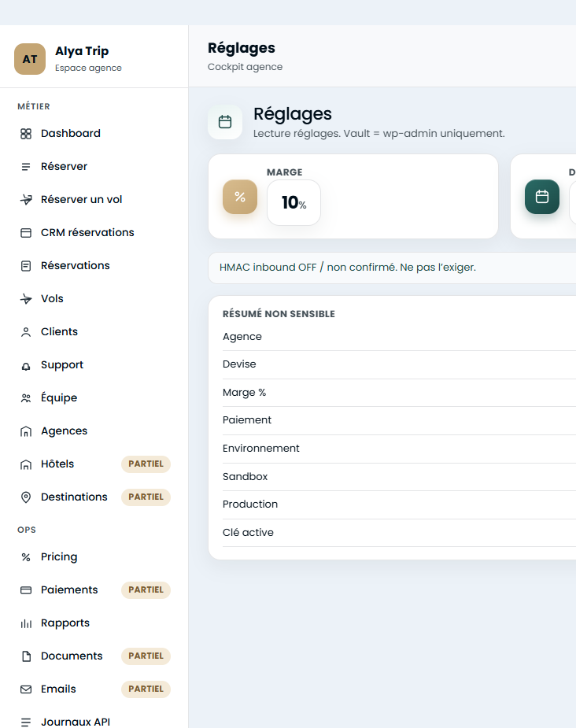The width and height of the screenshot is (576, 728).
Task: Navigate to Vols
Action: point(94,299)
